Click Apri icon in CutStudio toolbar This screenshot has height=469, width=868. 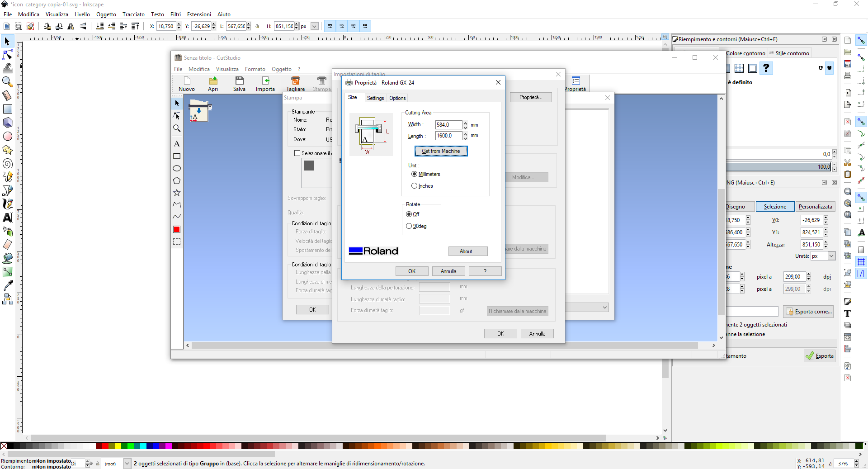(213, 84)
